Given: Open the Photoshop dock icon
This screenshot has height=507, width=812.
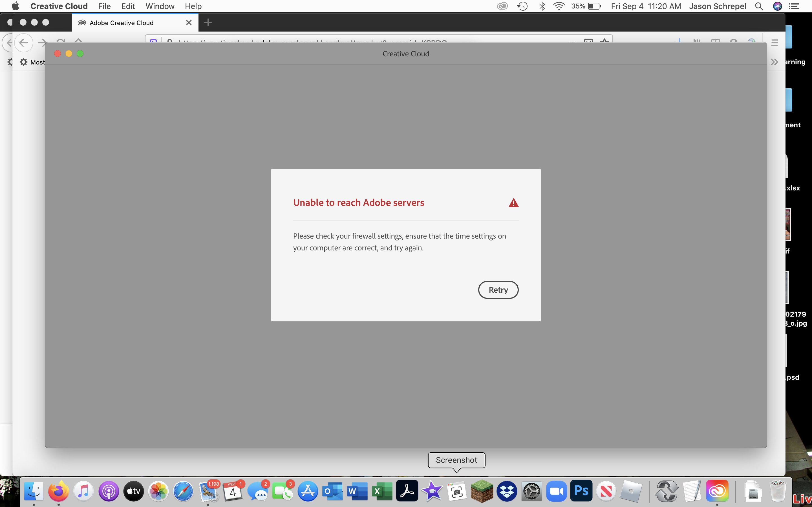Looking at the screenshot, I should click(581, 491).
